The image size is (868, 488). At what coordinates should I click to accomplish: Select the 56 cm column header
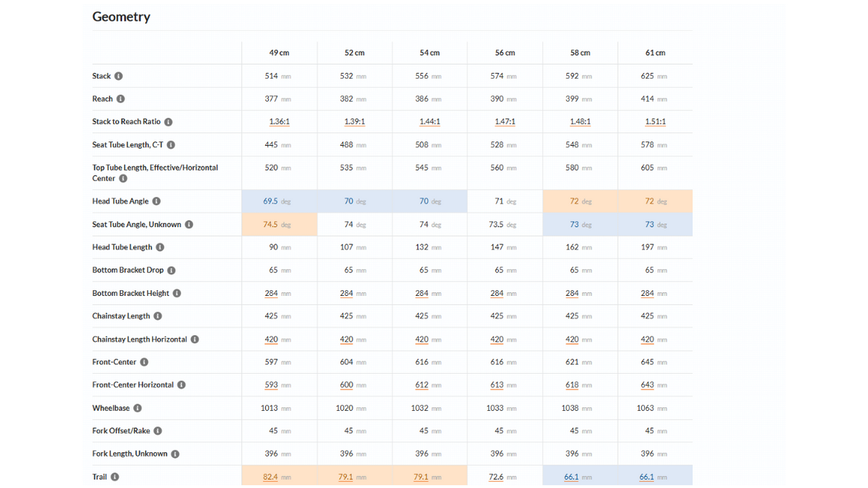click(505, 53)
